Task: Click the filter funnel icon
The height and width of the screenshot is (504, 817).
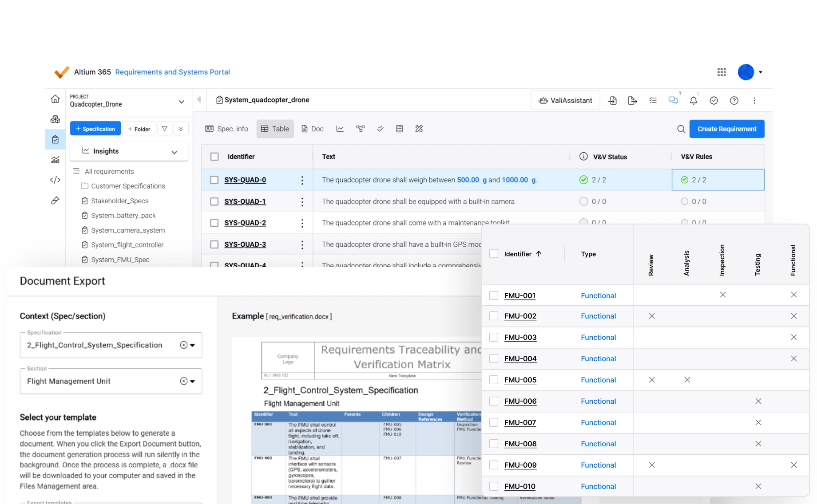Action: [x=165, y=129]
